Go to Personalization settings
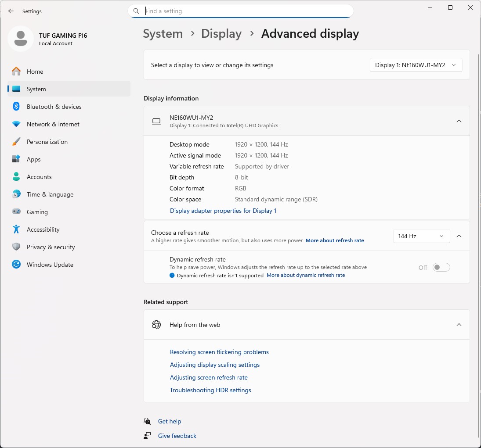Image resolution: width=481 pixels, height=448 pixels. (x=69, y=142)
